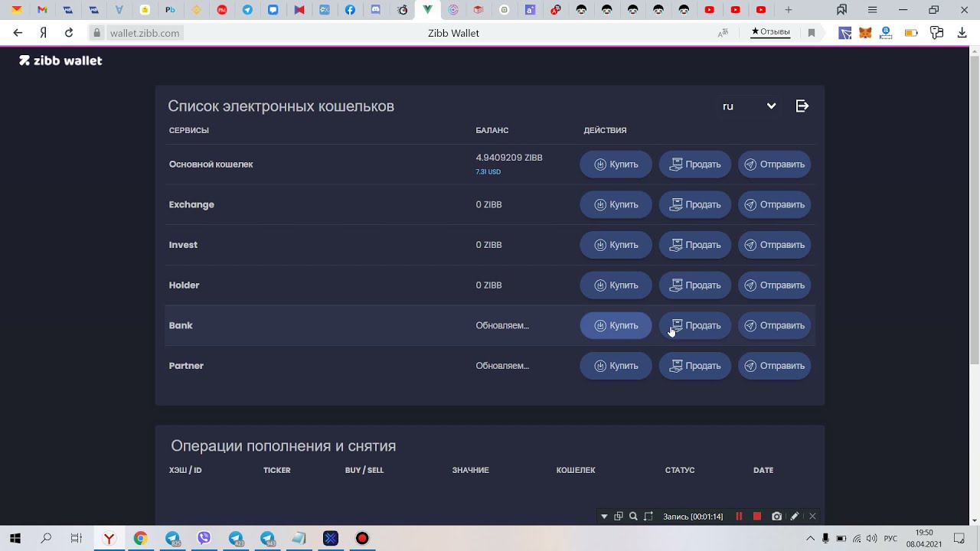Click Отправить for Основной кошелек

(774, 165)
